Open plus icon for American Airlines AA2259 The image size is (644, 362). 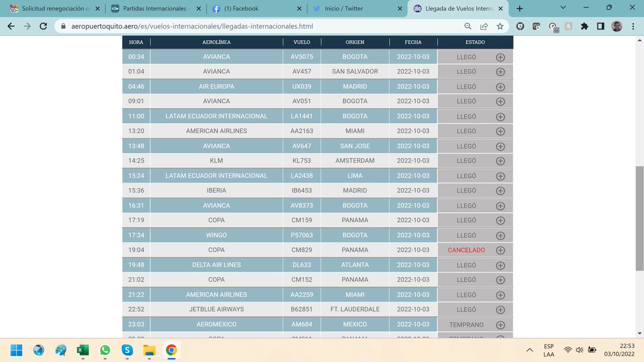500,295
